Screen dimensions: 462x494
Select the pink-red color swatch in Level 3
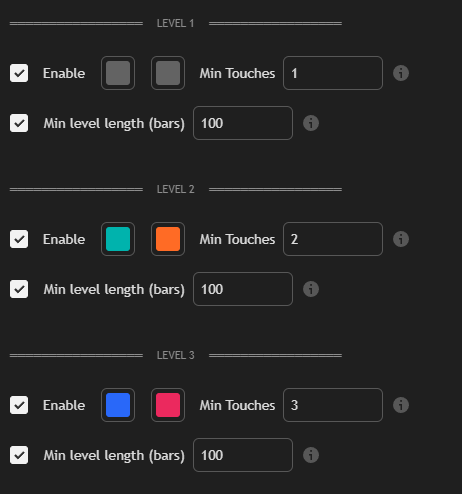[x=168, y=405]
